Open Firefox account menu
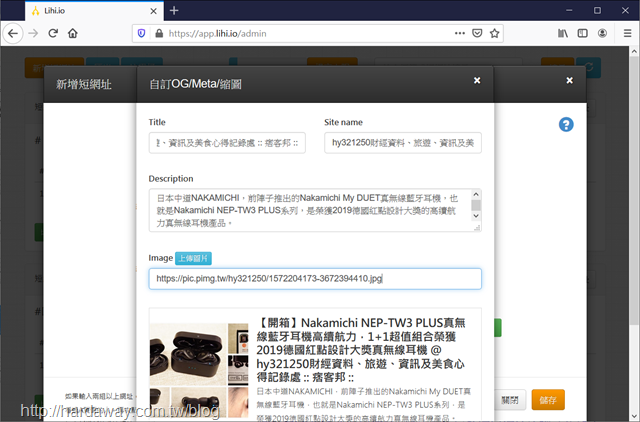The width and height of the screenshot is (640, 422). [602, 33]
